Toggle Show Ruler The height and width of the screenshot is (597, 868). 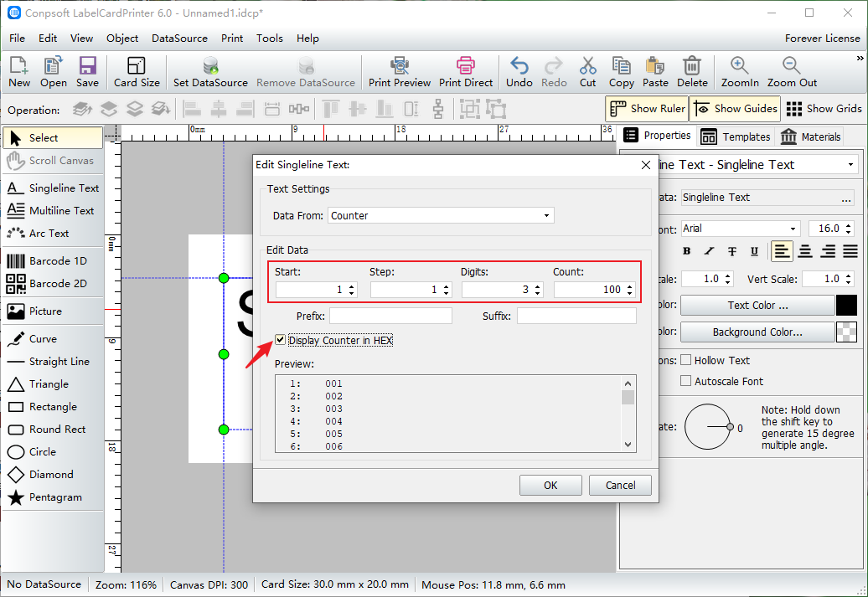click(647, 109)
